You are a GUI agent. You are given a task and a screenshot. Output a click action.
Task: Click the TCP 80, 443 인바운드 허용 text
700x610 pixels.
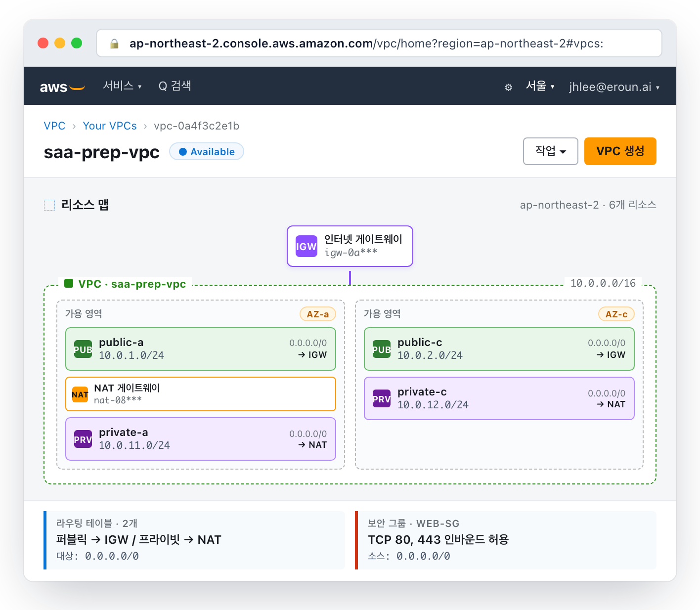(x=438, y=539)
